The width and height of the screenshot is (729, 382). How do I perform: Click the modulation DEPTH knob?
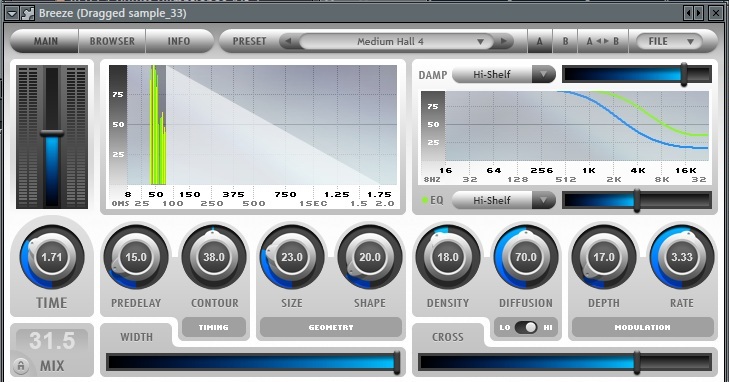pyautogui.click(x=604, y=257)
